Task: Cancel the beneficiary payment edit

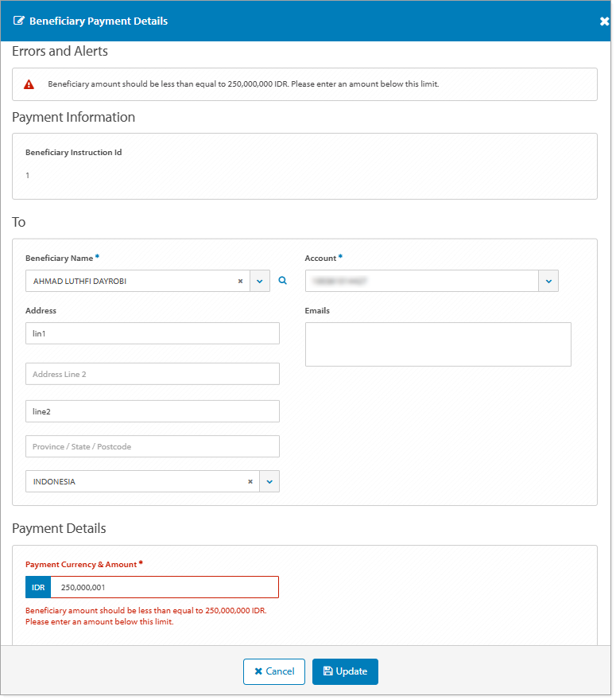Action: click(274, 671)
